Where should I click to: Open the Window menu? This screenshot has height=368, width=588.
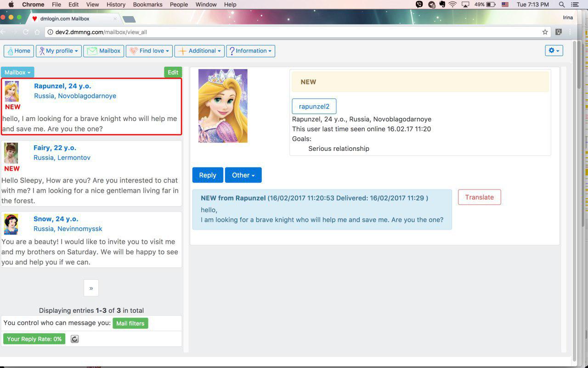click(x=206, y=5)
